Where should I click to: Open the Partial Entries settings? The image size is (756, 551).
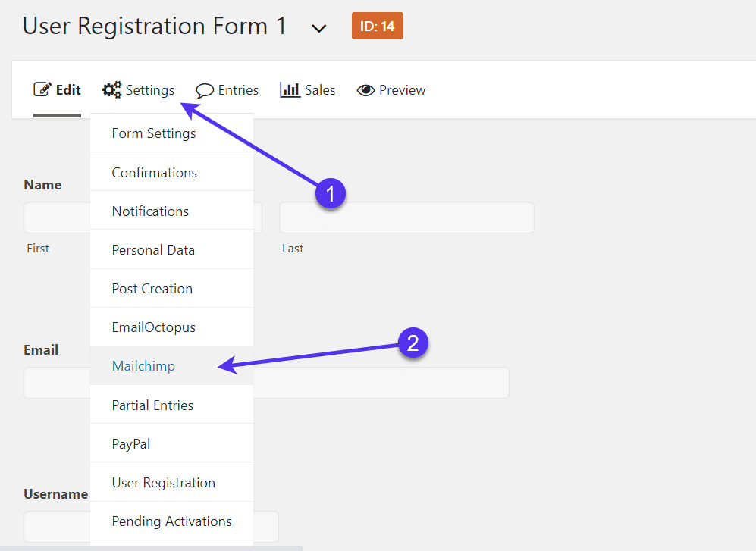[x=152, y=405]
